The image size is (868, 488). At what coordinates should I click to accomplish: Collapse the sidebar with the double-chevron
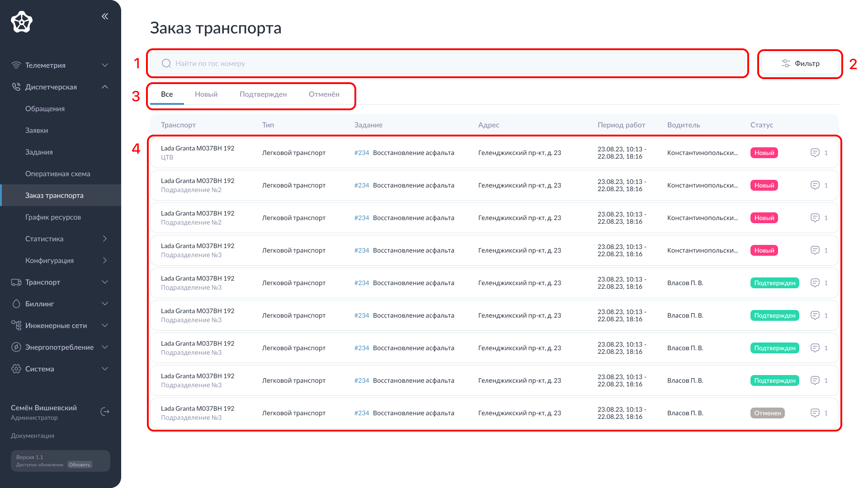tap(105, 16)
